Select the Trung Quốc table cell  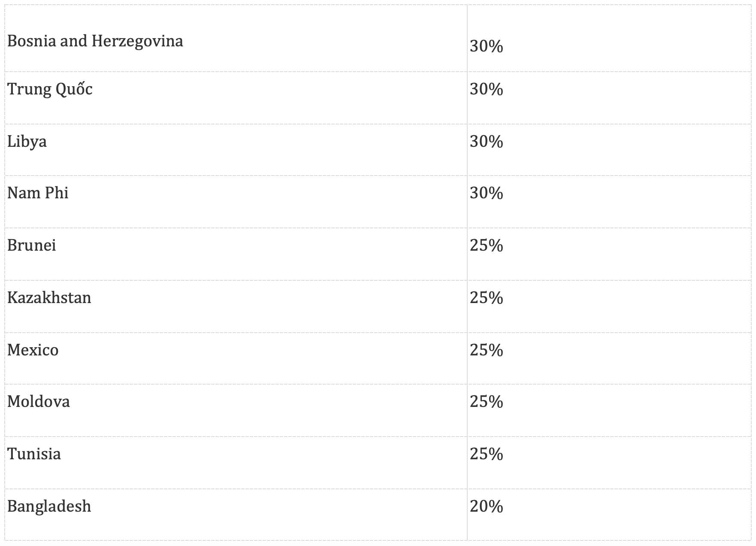(50, 89)
